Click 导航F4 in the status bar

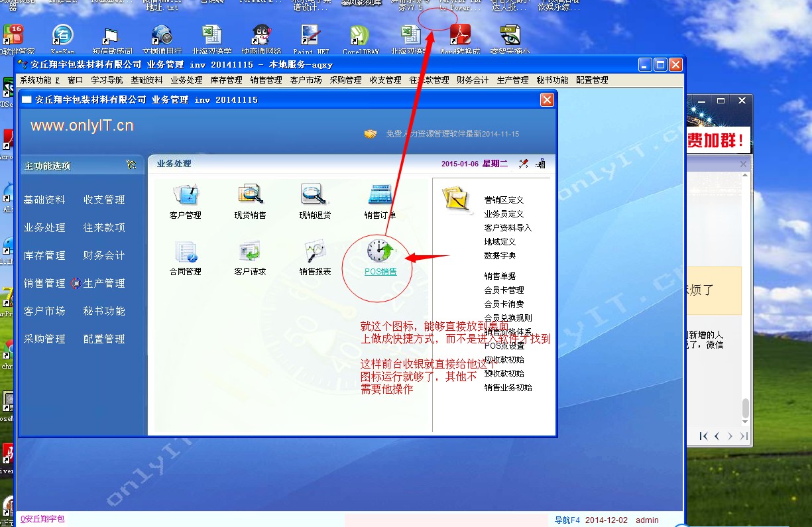coord(567,520)
